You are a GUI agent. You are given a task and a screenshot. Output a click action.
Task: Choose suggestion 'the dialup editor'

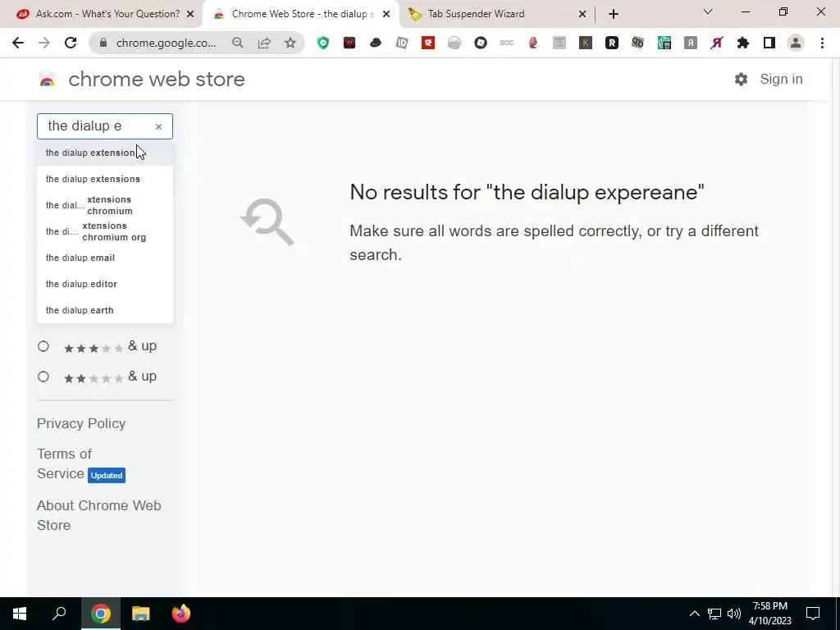[x=105, y=284]
